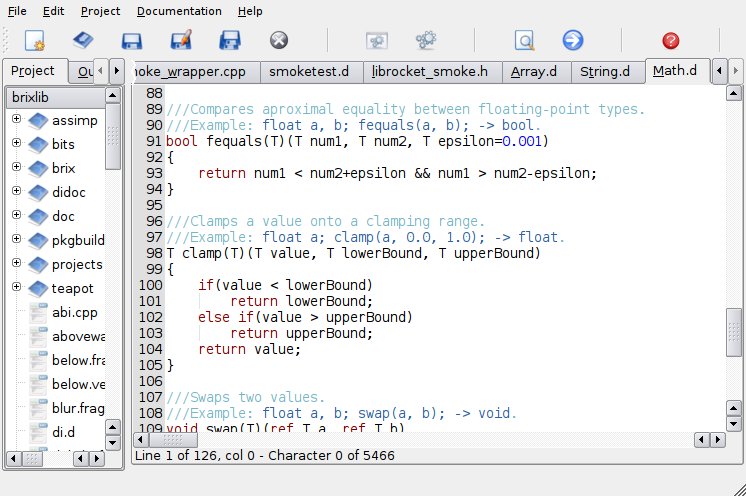Click the save-as floppy with pencil icon
Viewport: 746px width, 496px height.
click(181, 41)
